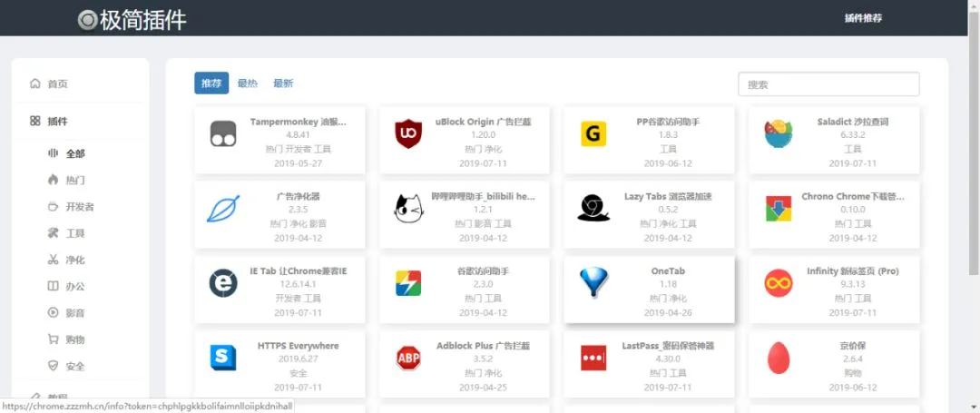Switch to the 最热 tab
The height and width of the screenshot is (413, 980).
pyautogui.click(x=248, y=84)
